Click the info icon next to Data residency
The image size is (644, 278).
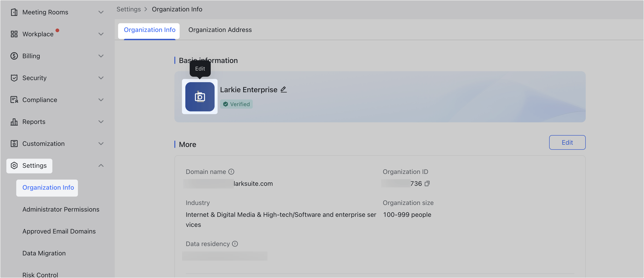tap(235, 244)
